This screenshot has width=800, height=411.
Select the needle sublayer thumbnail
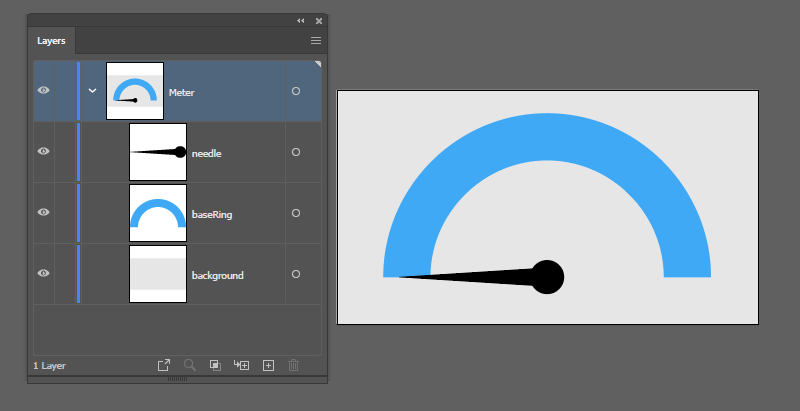point(158,151)
